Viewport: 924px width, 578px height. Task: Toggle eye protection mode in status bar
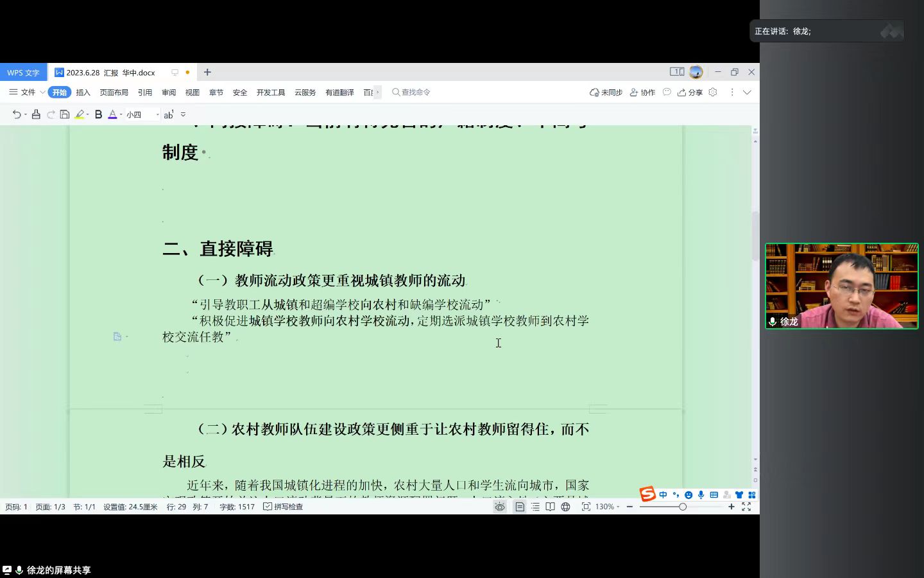tap(500, 507)
